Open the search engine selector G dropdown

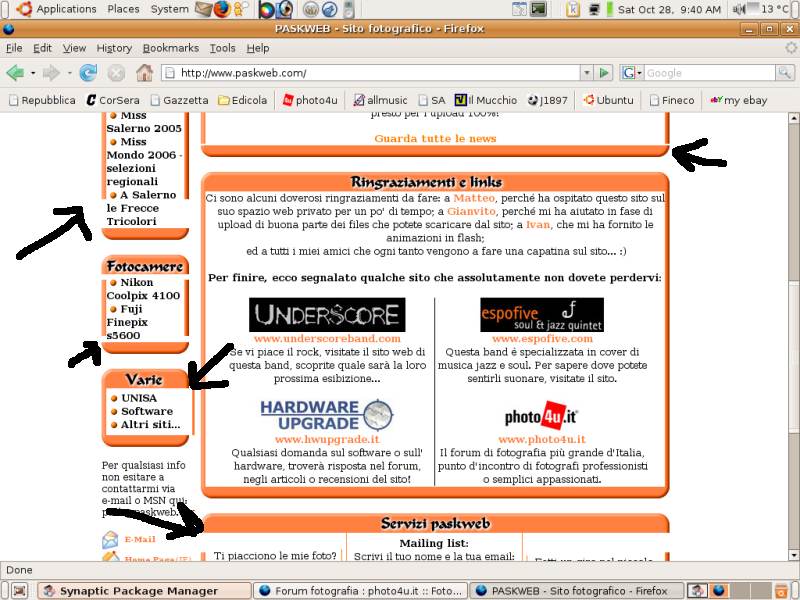coord(631,73)
